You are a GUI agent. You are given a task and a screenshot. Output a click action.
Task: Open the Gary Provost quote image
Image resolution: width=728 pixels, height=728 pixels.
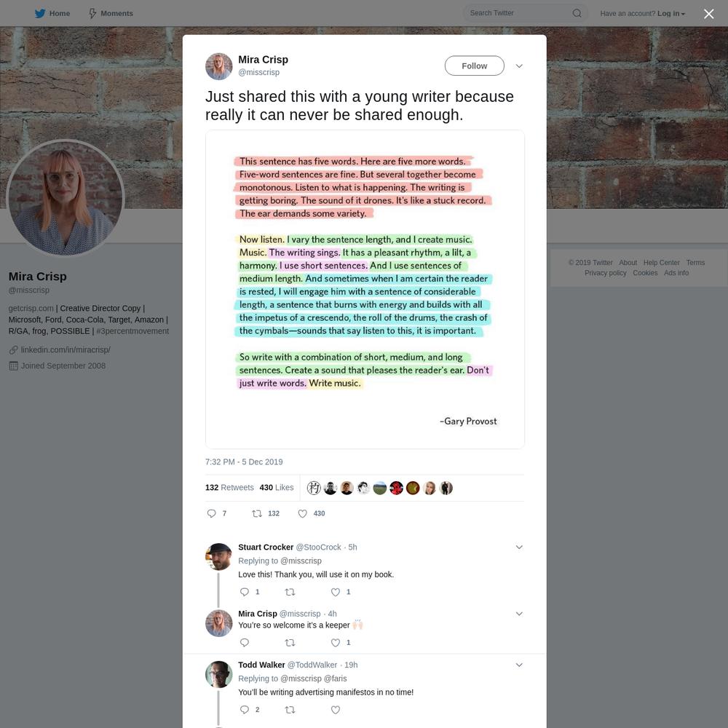point(365,289)
